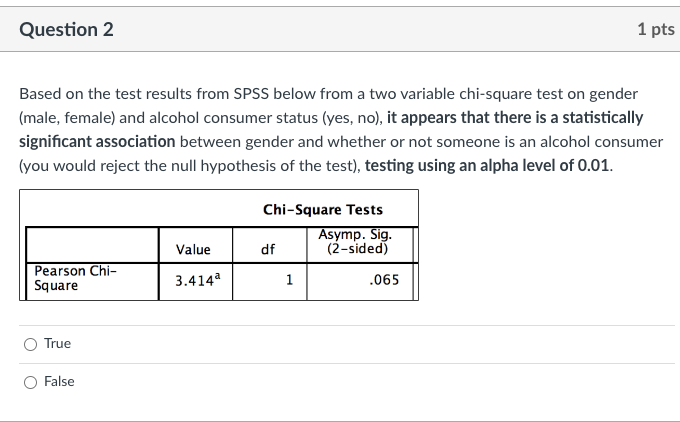Click the 3.414 value cell
Viewport: 680px width, 422px height.
click(x=197, y=280)
